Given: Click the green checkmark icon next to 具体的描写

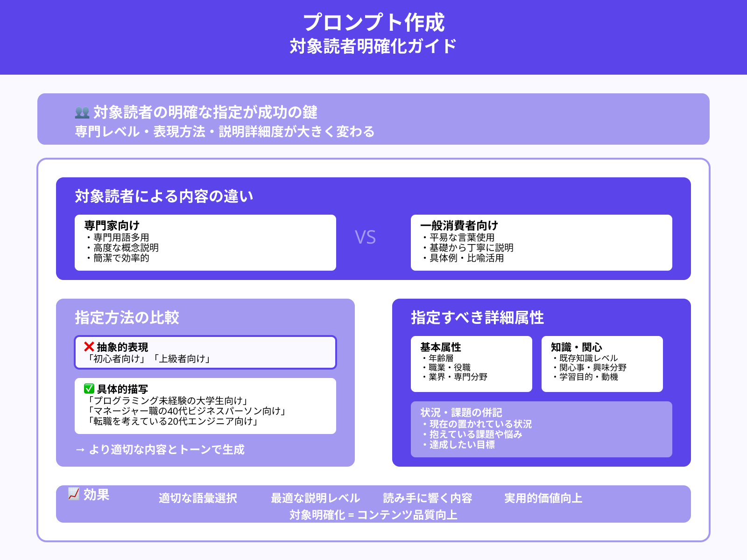Looking at the screenshot, I should click(89, 389).
